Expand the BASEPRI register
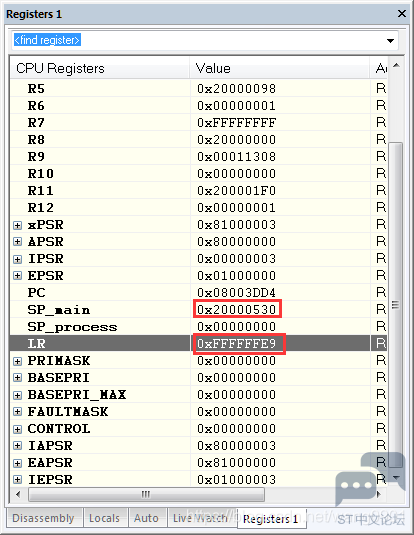Screen dimensions: 414x535 (x=17, y=378)
